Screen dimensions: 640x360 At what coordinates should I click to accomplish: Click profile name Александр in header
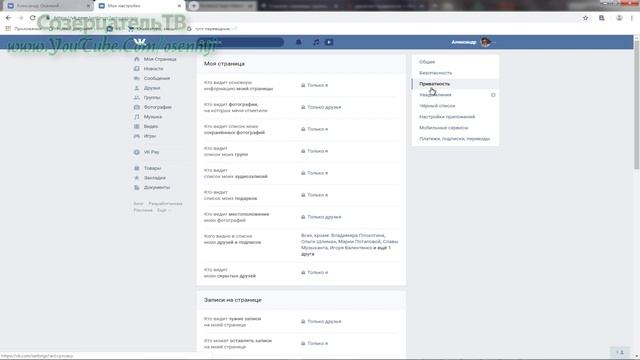[463, 42]
